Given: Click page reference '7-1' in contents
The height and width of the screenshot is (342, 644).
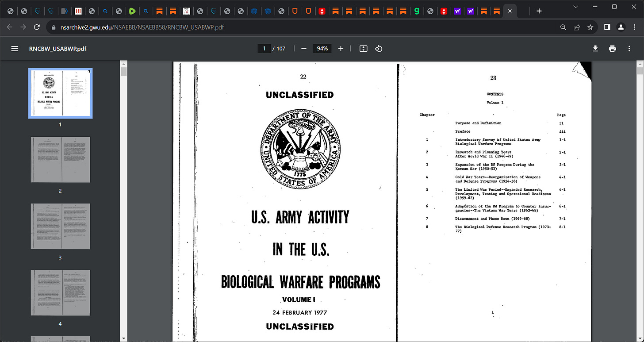Looking at the screenshot, I should coord(562,219).
